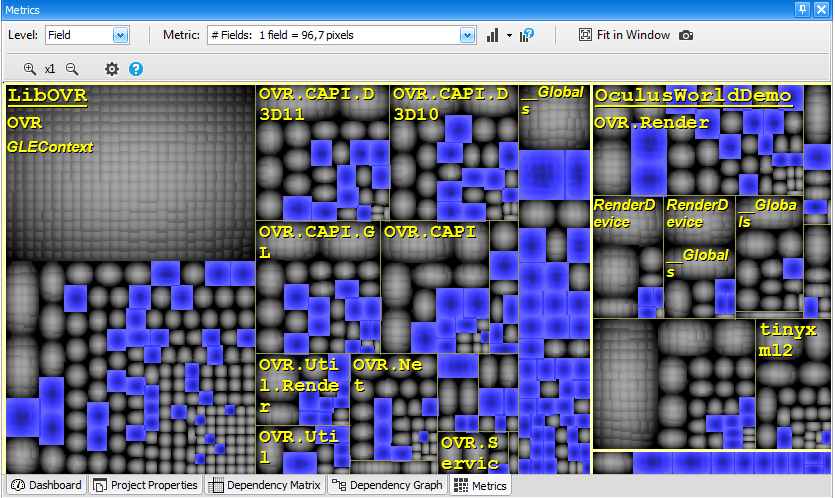
Task: Select the OVR.Service namespace label
Action: [470, 453]
